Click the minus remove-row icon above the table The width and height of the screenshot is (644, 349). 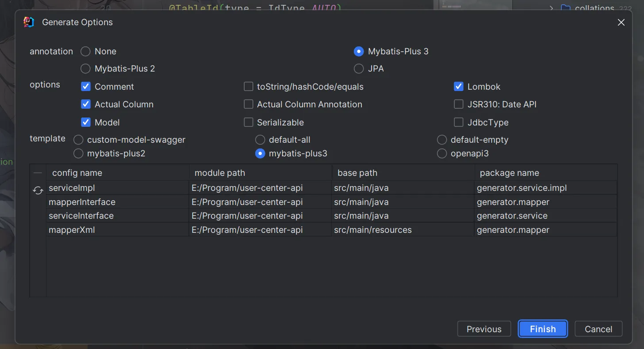[x=38, y=173]
